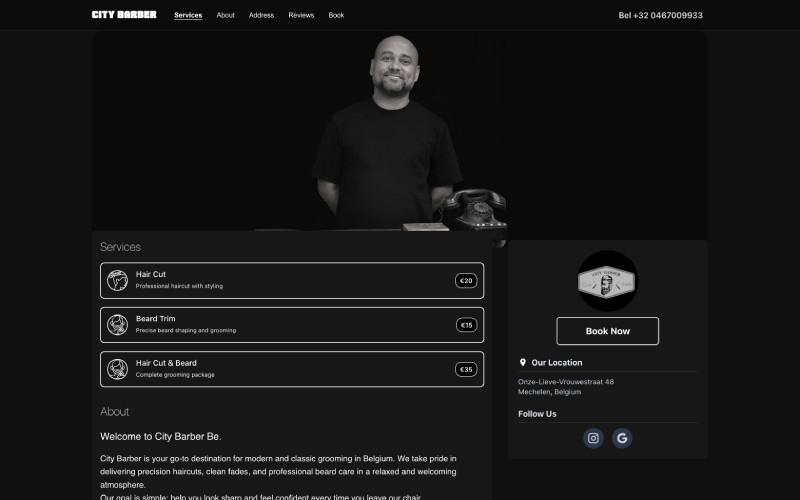Open the Instagram profile icon
Viewport: 800px width, 500px height.
tap(593, 438)
